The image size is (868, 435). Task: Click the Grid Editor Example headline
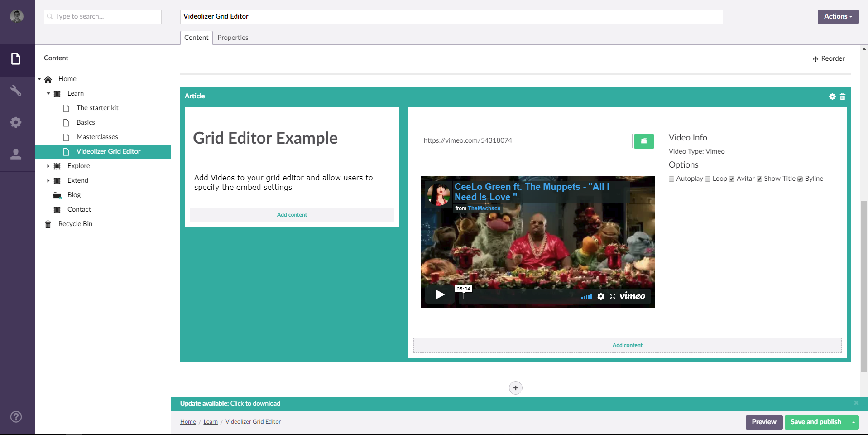[x=265, y=138]
